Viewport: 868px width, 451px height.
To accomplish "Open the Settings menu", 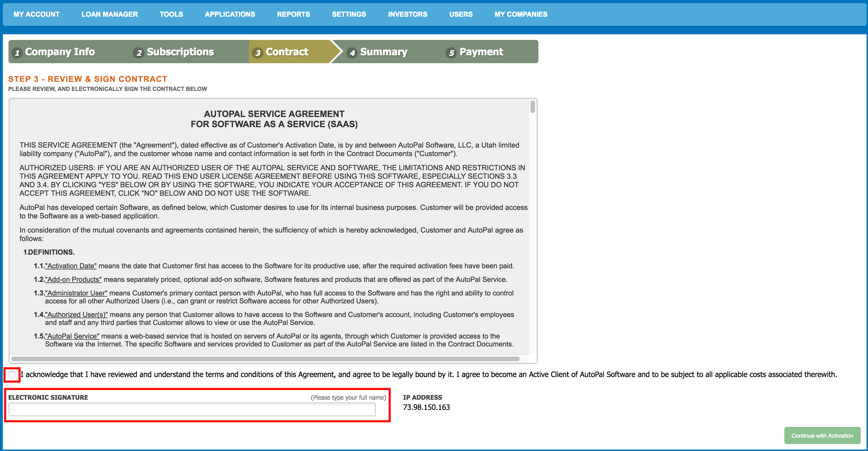I will [349, 14].
